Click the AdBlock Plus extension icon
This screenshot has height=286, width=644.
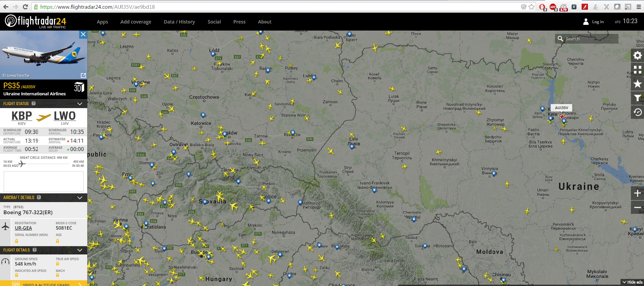[x=553, y=7]
